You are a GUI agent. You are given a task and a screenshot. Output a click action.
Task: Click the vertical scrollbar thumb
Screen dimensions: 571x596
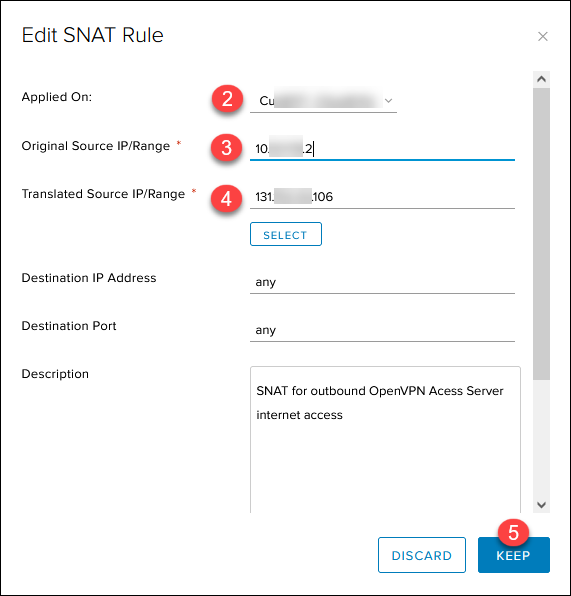pyautogui.click(x=541, y=234)
